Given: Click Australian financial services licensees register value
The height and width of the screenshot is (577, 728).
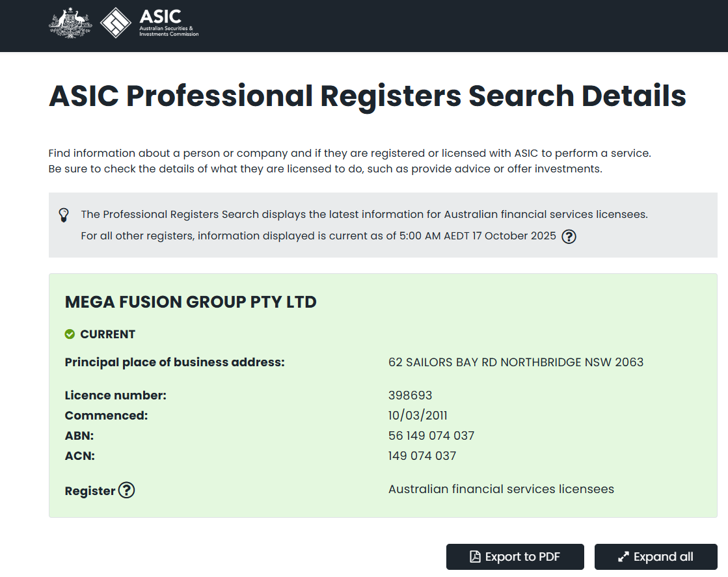Looking at the screenshot, I should pyautogui.click(x=501, y=489).
